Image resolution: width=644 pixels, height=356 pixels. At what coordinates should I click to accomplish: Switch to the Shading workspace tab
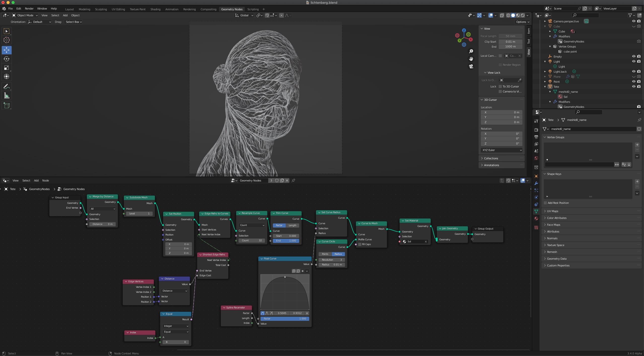[x=155, y=9]
